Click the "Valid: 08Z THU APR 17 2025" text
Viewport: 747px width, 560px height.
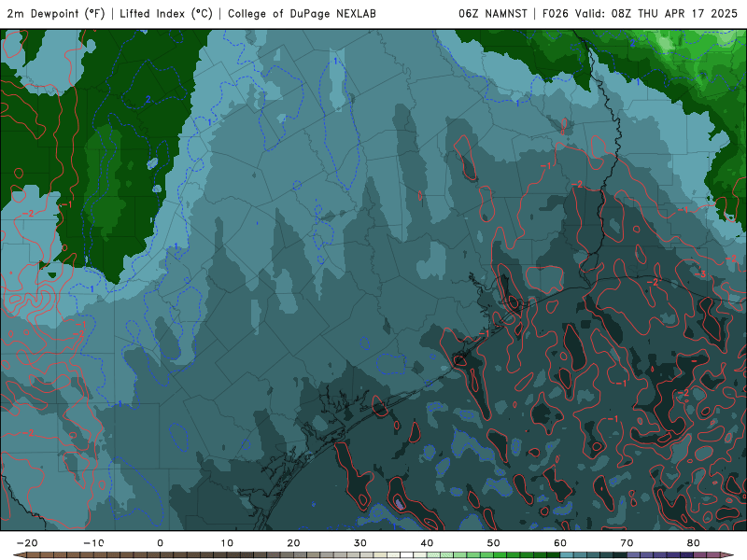(656, 13)
